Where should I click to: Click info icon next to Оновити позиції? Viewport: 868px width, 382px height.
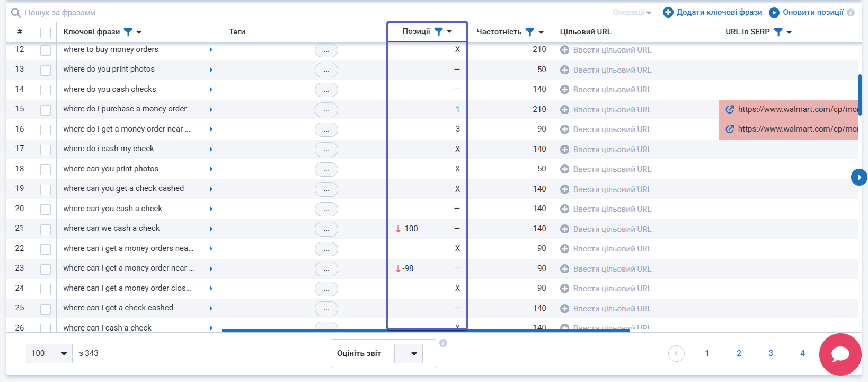[x=851, y=13]
